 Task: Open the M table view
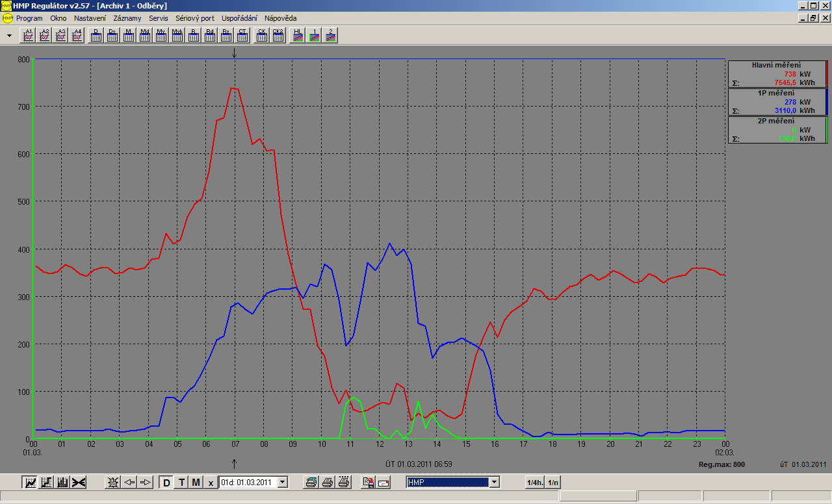pyautogui.click(x=129, y=35)
